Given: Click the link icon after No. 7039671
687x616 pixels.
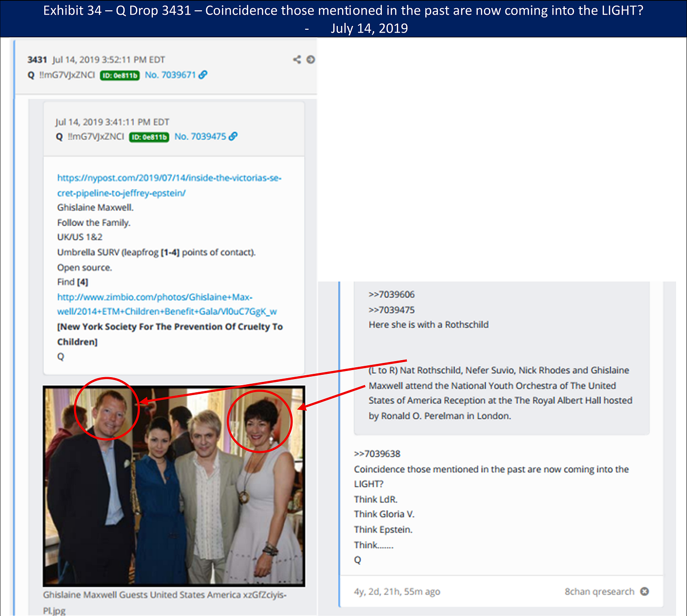Looking at the screenshot, I should point(203,75).
